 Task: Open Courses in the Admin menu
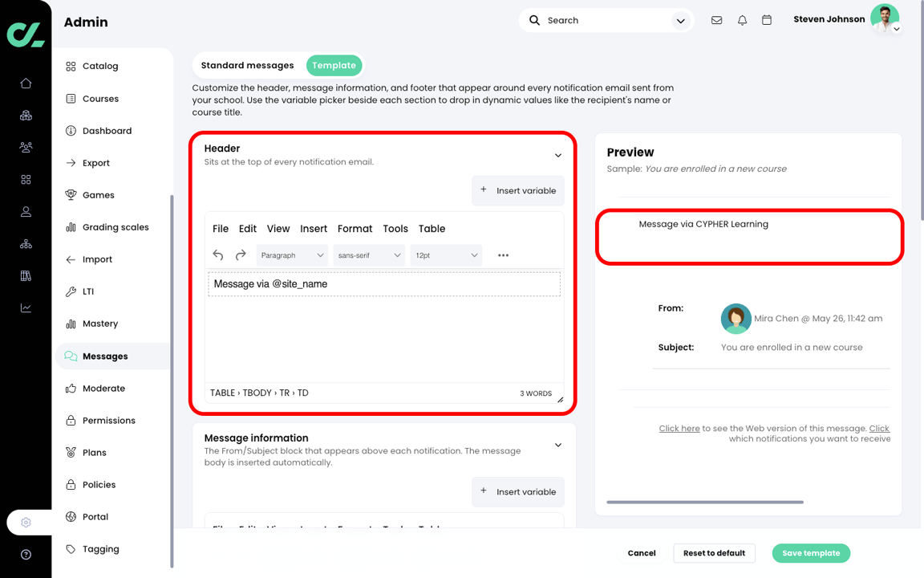[100, 99]
